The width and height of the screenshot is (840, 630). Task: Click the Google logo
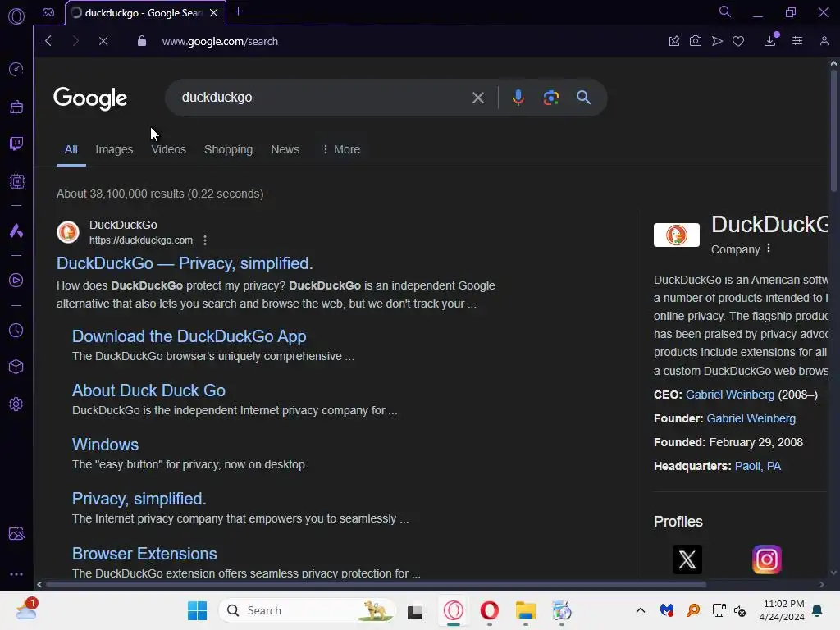90,98
